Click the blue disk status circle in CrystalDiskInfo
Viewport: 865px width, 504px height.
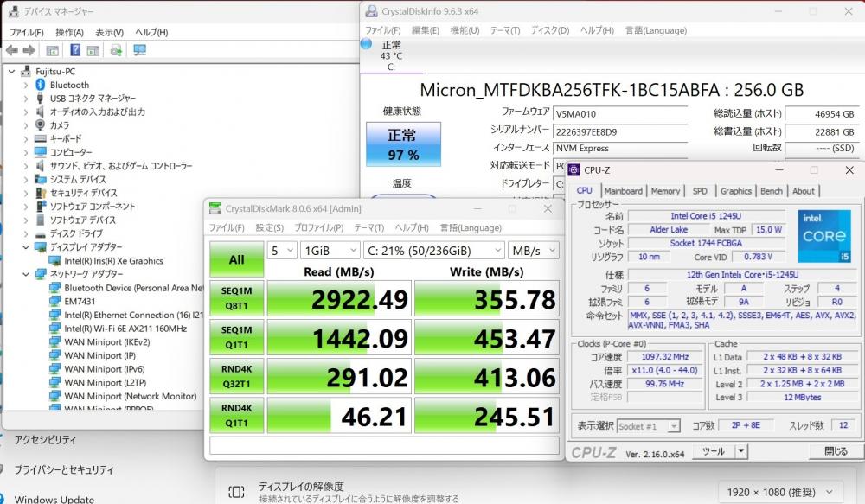click(x=366, y=43)
